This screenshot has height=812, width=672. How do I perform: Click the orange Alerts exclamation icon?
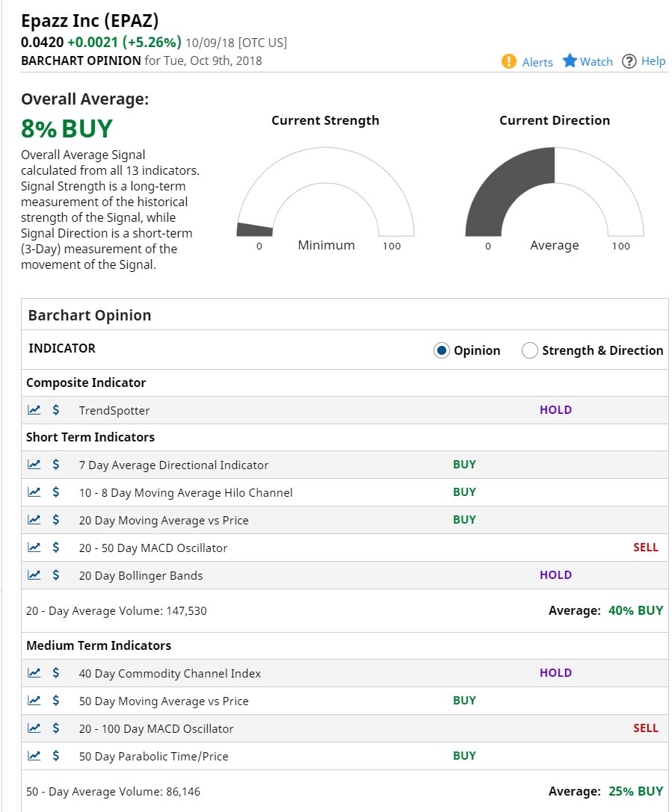point(509,61)
